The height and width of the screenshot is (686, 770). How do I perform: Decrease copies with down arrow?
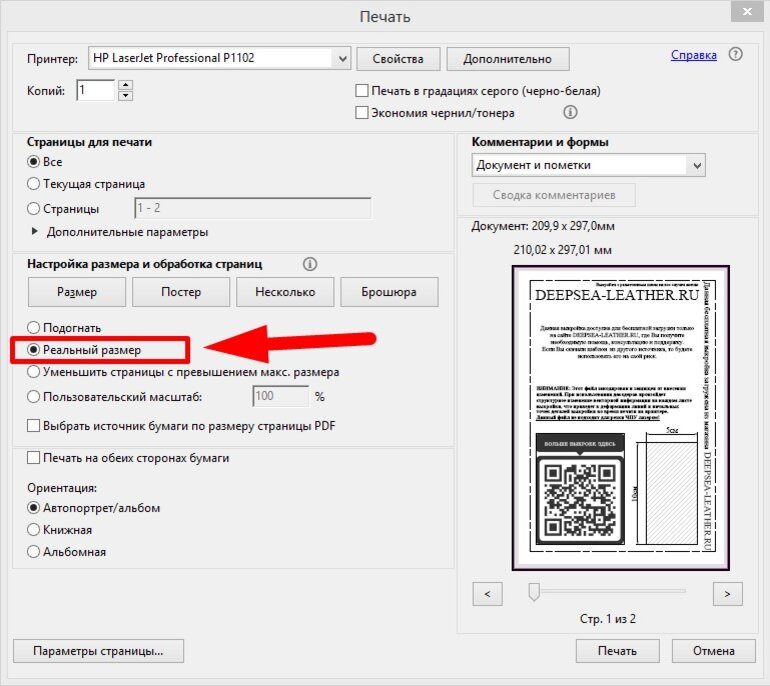126,95
